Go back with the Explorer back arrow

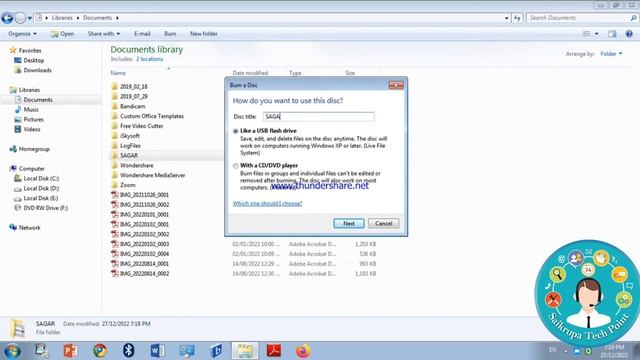(x=7, y=18)
